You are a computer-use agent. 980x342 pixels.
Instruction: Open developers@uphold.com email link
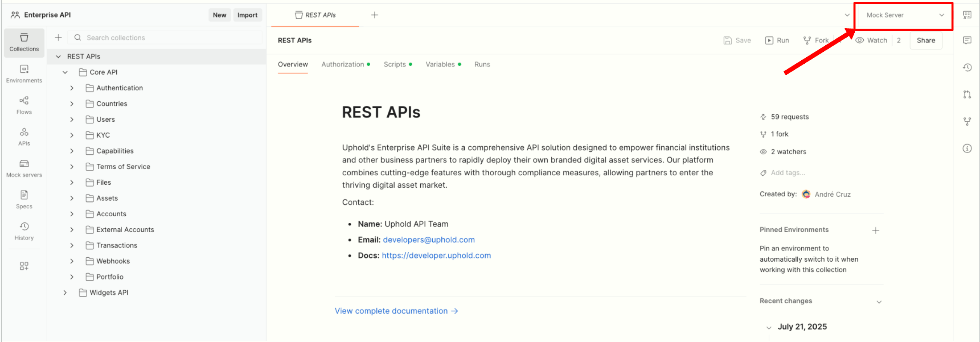[x=429, y=240]
